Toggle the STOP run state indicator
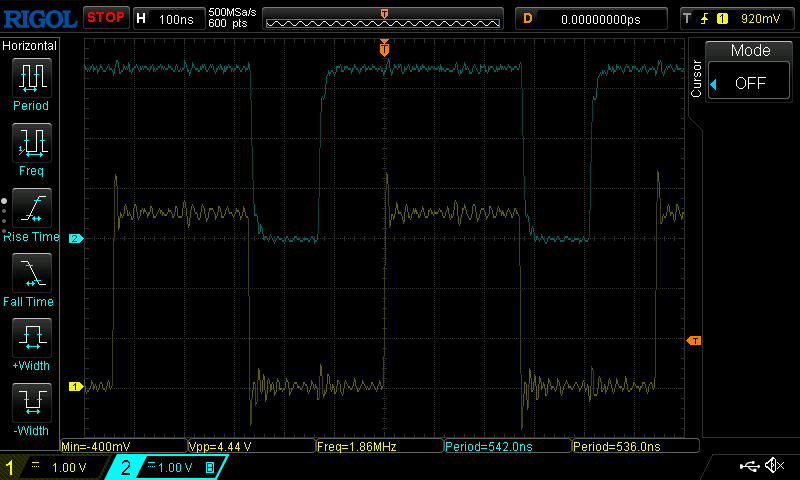Screen dimensions: 800x480 105,18
